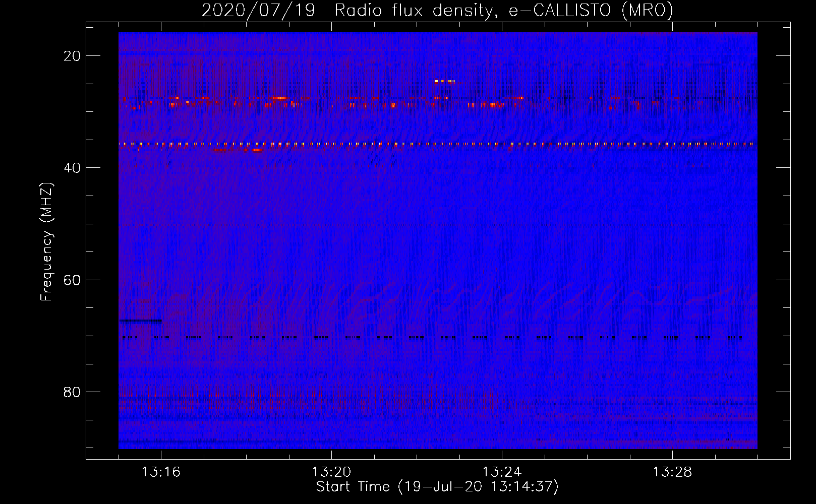
Task: Click the plot title mentioning e-CALLISTO (MRO)
Action: (x=437, y=10)
